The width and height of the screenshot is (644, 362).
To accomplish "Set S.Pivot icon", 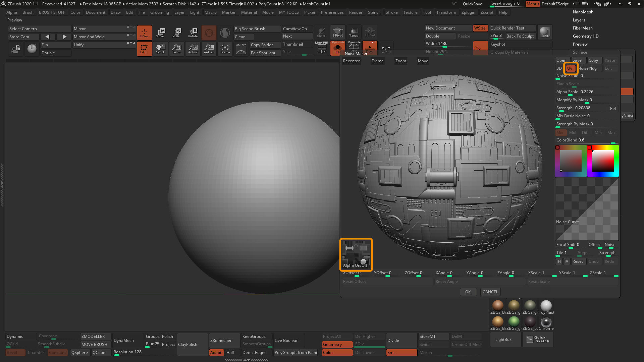I will coord(337,32).
